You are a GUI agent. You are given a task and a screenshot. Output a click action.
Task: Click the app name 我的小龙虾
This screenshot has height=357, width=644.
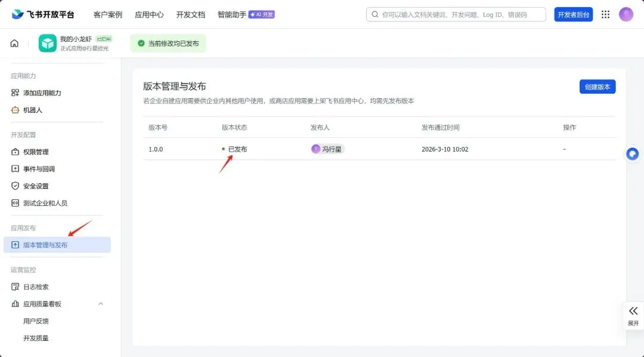(76, 39)
